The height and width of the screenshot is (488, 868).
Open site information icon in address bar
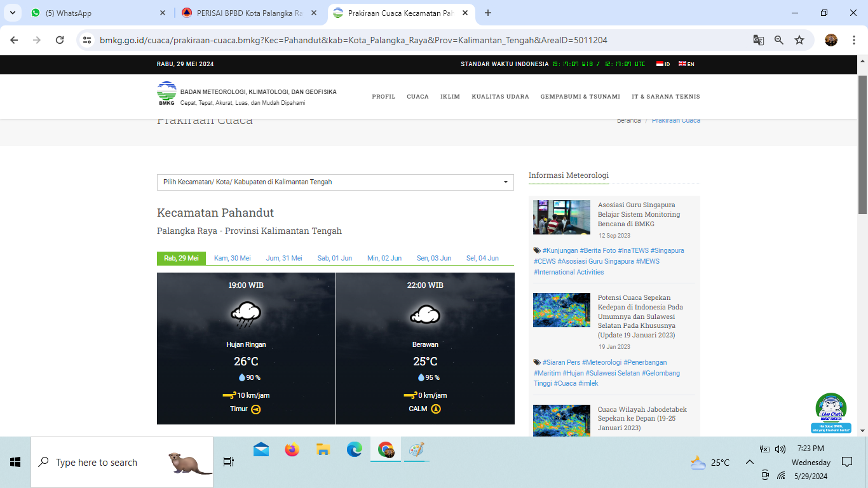tap(88, 40)
